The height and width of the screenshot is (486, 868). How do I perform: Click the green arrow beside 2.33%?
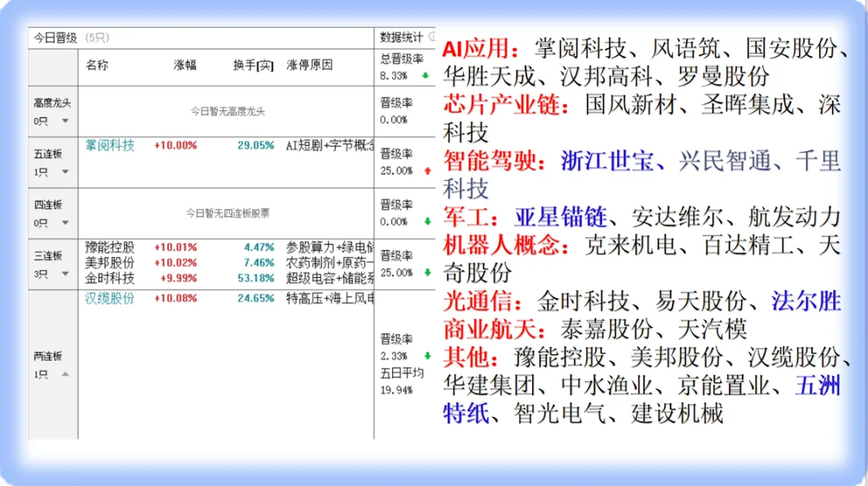(x=428, y=356)
